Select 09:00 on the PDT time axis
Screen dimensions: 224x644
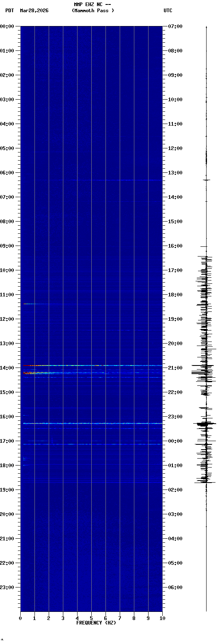point(7,246)
